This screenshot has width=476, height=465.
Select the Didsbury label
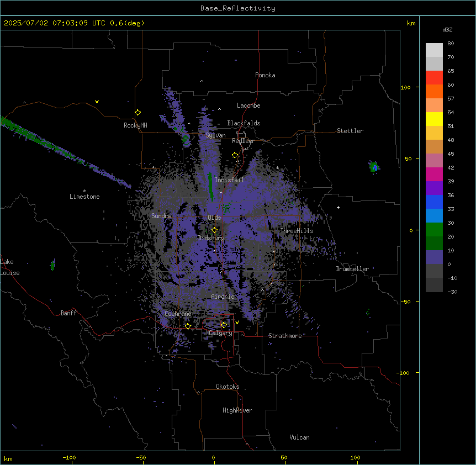(211, 238)
